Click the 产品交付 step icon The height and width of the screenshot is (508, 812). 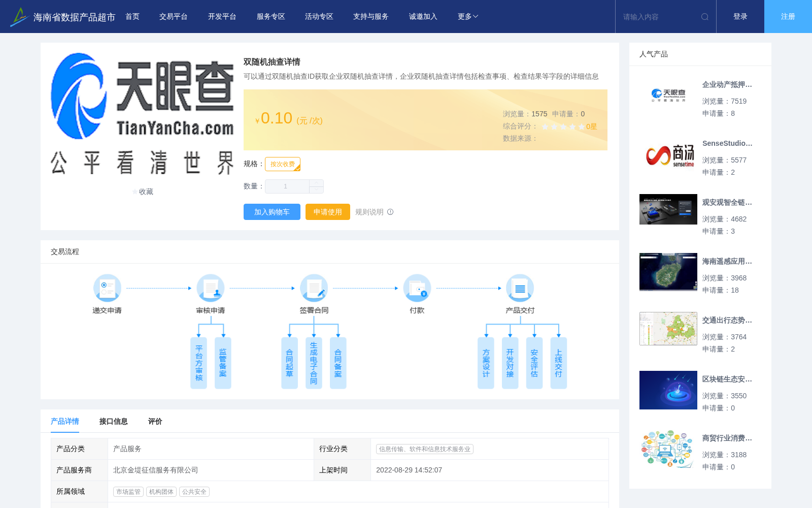520,288
